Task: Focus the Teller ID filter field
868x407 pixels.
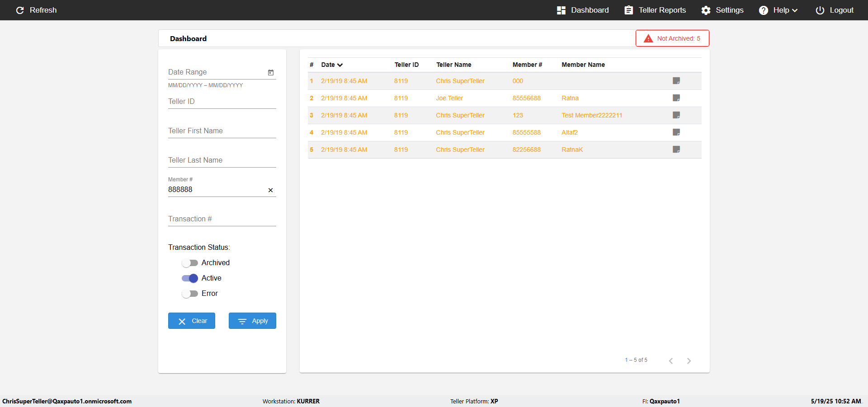Action: click(x=222, y=102)
